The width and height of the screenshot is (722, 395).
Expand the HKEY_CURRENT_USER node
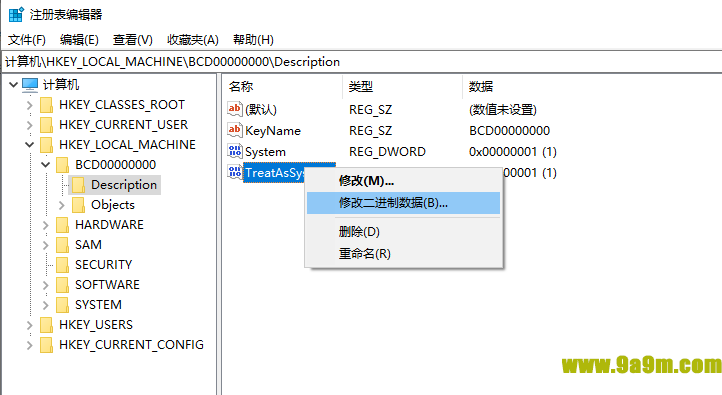[x=29, y=125]
